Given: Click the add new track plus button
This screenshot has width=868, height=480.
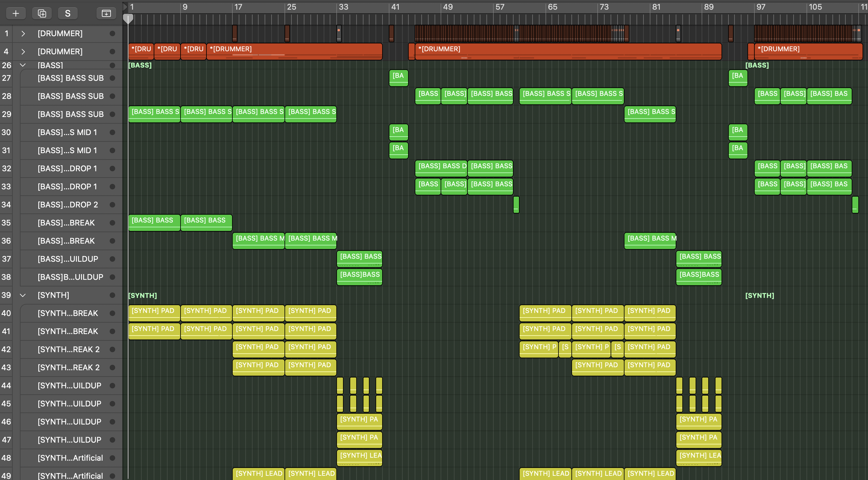Looking at the screenshot, I should [x=15, y=13].
